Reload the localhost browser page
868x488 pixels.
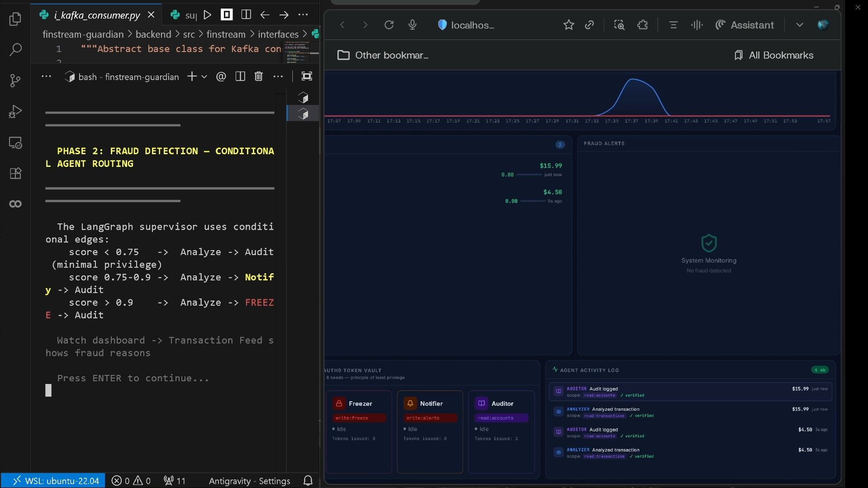pos(389,25)
